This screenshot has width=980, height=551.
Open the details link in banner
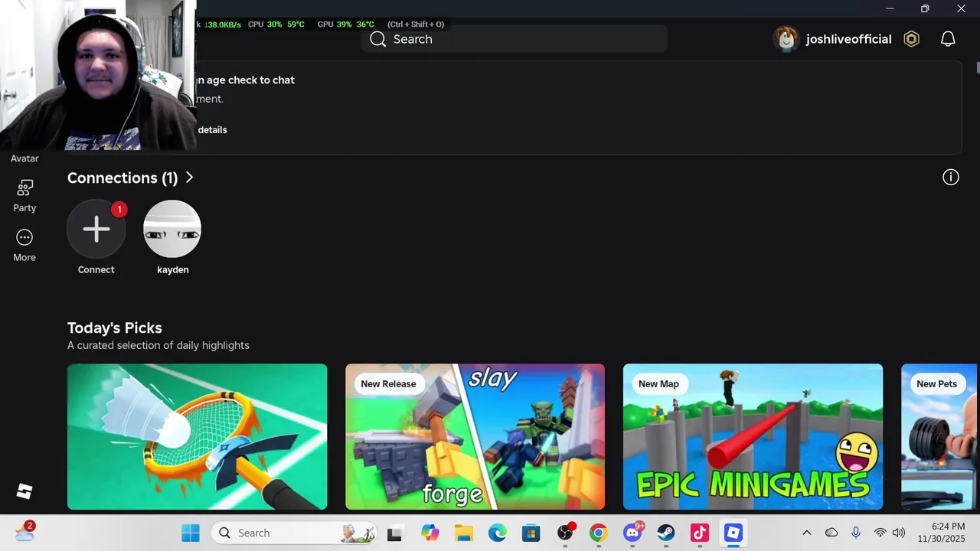(x=212, y=130)
